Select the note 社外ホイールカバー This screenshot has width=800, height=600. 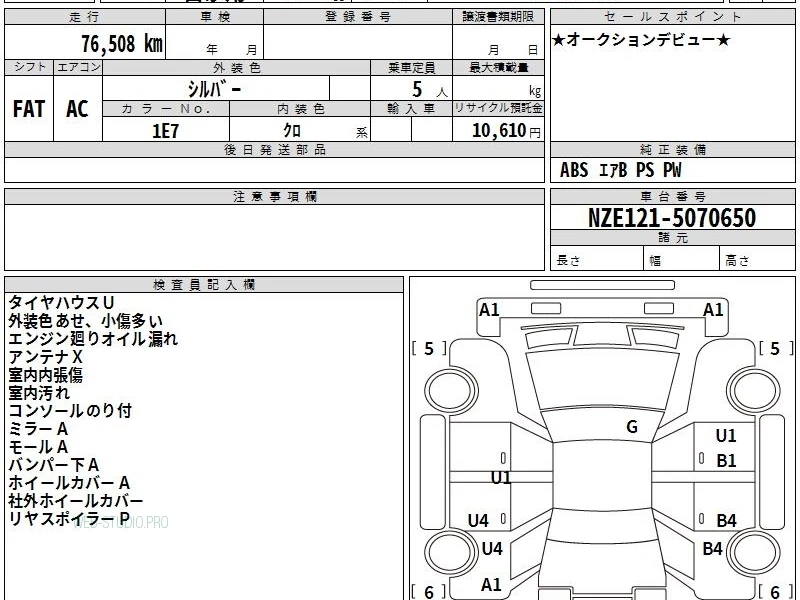(76, 501)
